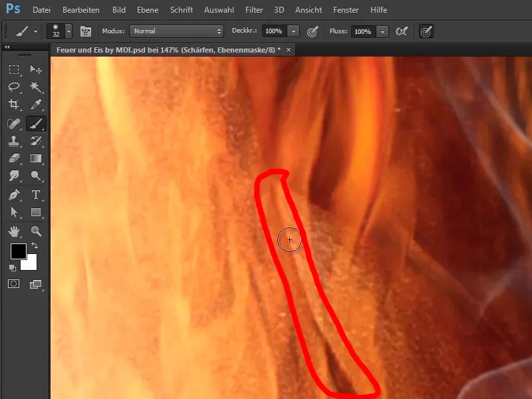The width and height of the screenshot is (532, 399).
Task: Select the Eyedropper tool
Action: pos(36,104)
